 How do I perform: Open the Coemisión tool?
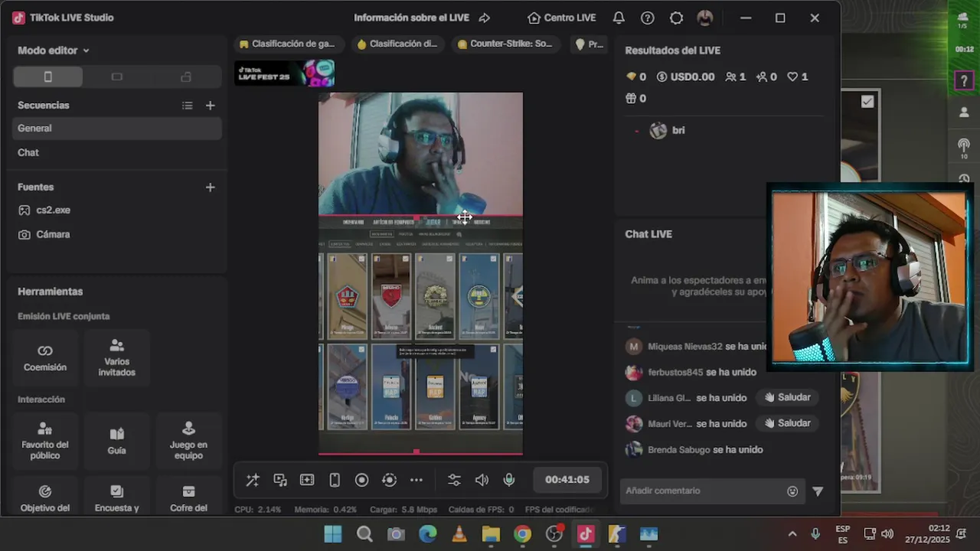click(45, 358)
